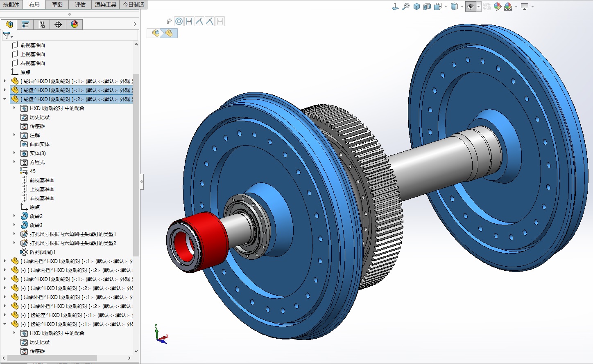The height and width of the screenshot is (364, 593).
Task: Apply the active Distance quick mate icon
Action: tap(189, 21)
